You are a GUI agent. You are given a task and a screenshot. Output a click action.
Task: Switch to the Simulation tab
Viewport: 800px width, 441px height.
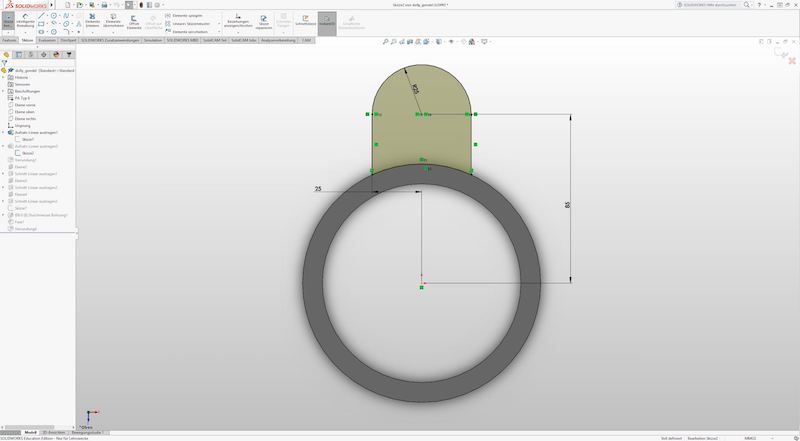(153, 40)
